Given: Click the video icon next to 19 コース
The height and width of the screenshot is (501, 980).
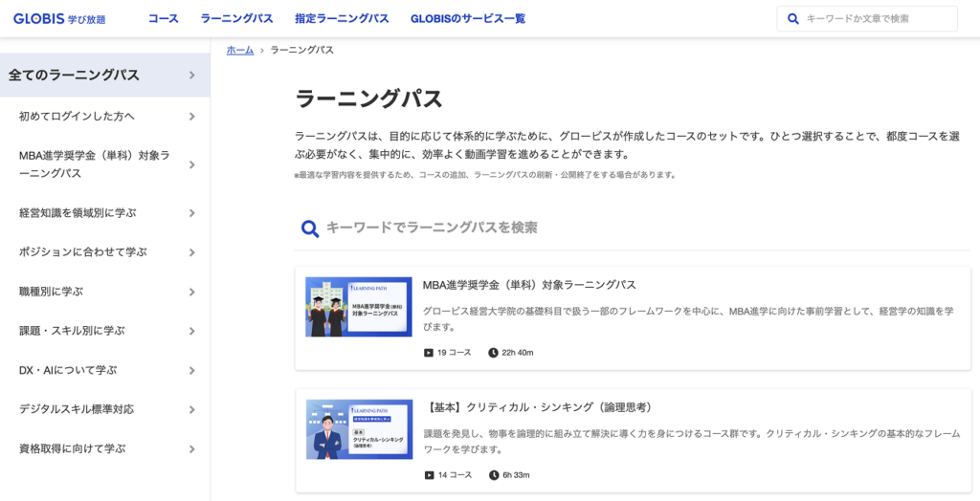Looking at the screenshot, I should [429, 353].
